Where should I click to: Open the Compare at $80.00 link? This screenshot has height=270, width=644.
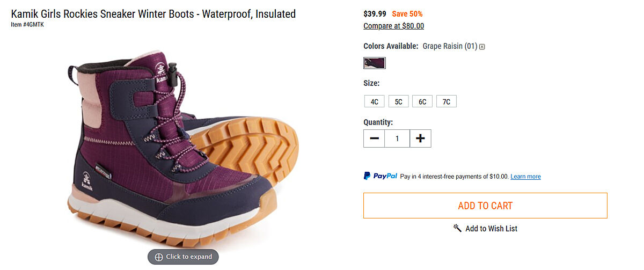point(393,26)
